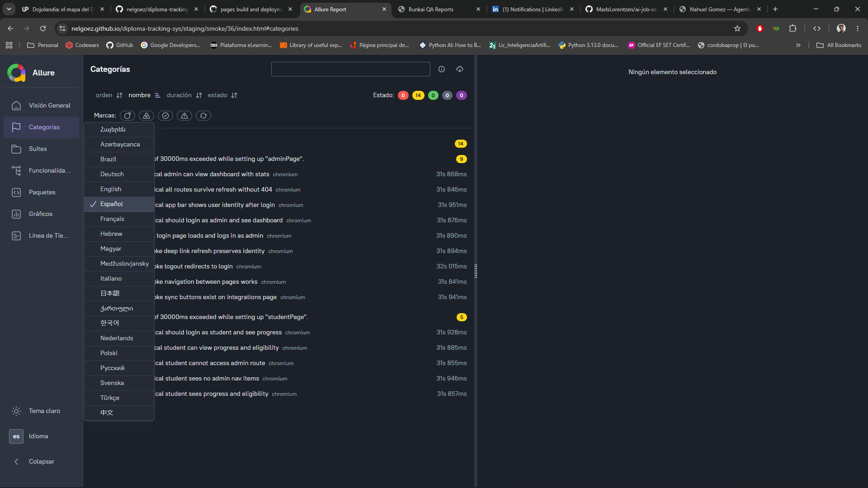Sort results by estado
The width and height of the screenshot is (868, 488).
click(222, 95)
